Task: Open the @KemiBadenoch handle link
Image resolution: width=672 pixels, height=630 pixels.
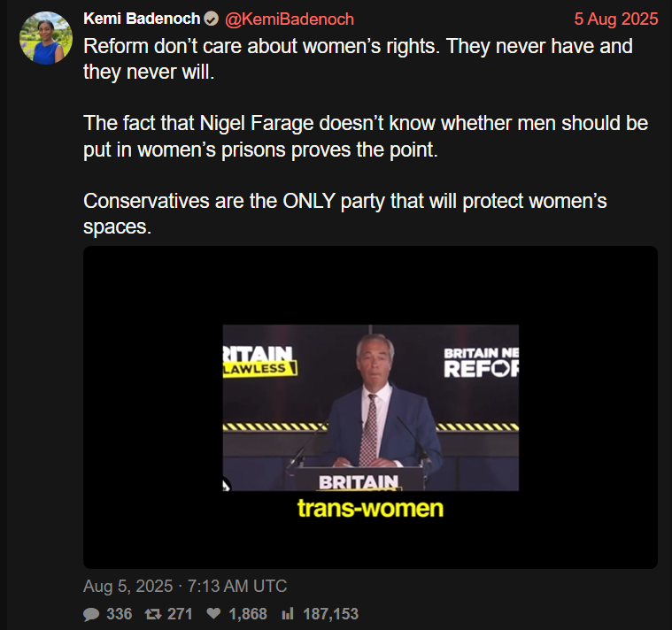Action: coord(290,19)
